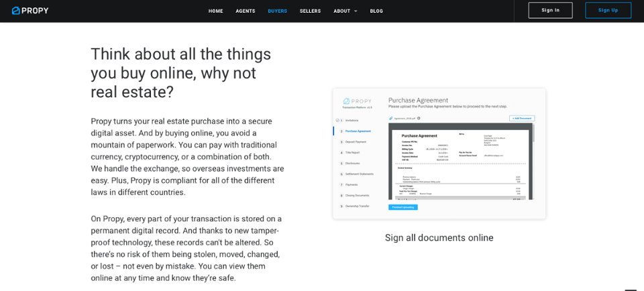
Task: Select Disclosures step in the preview
Action: coord(349,164)
